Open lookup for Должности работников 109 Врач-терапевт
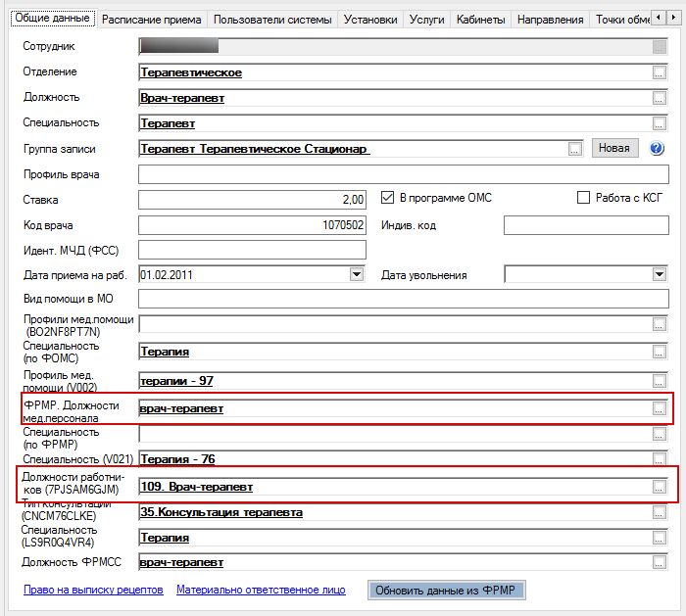Image resolution: width=686 pixels, height=616 pixels. (x=659, y=487)
